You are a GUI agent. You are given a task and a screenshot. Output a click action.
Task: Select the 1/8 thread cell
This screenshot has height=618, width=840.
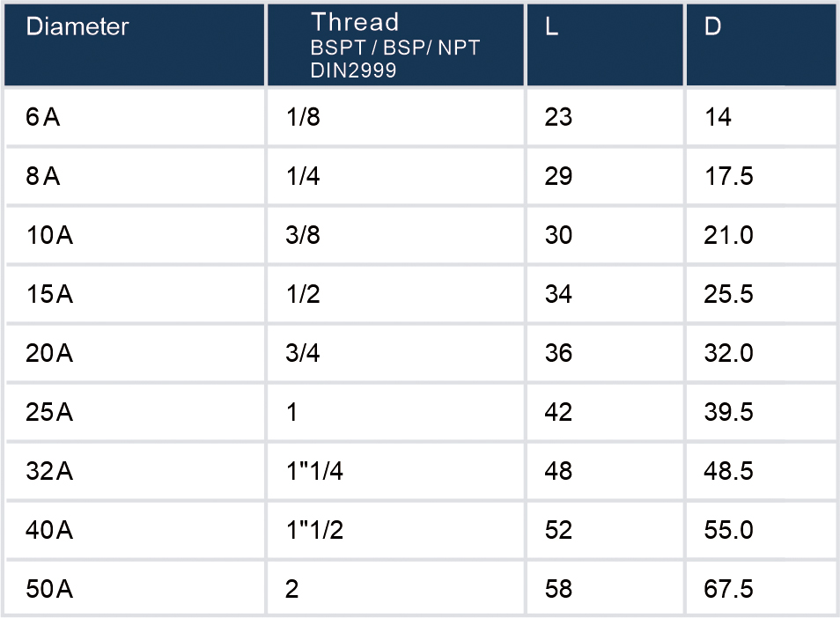tap(303, 117)
